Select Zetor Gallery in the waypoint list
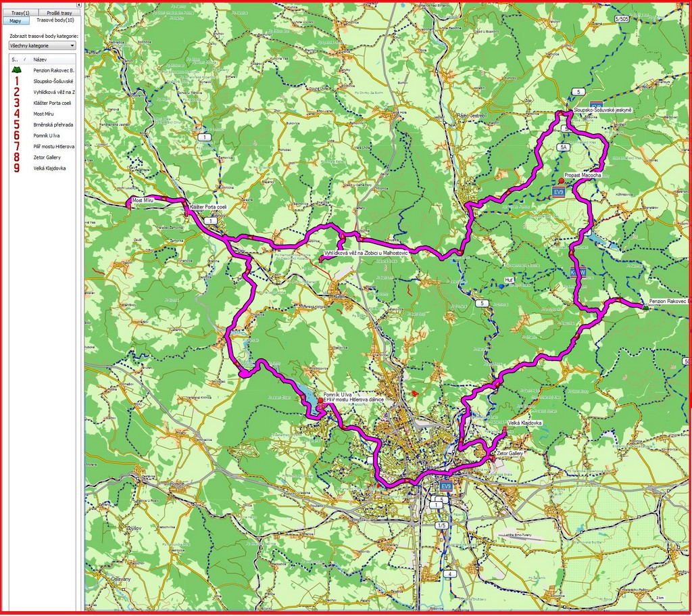The width and height of the screenshot is (692, 616). tap(46, 157)
